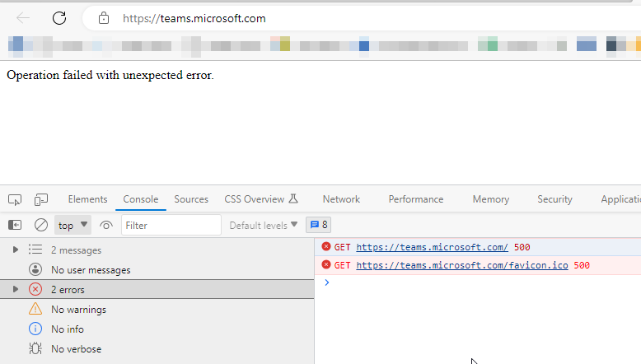The height and width of the screenshot is (364, 641).
Task: Click the warning triangle icon
Action: tap(35, 309)
